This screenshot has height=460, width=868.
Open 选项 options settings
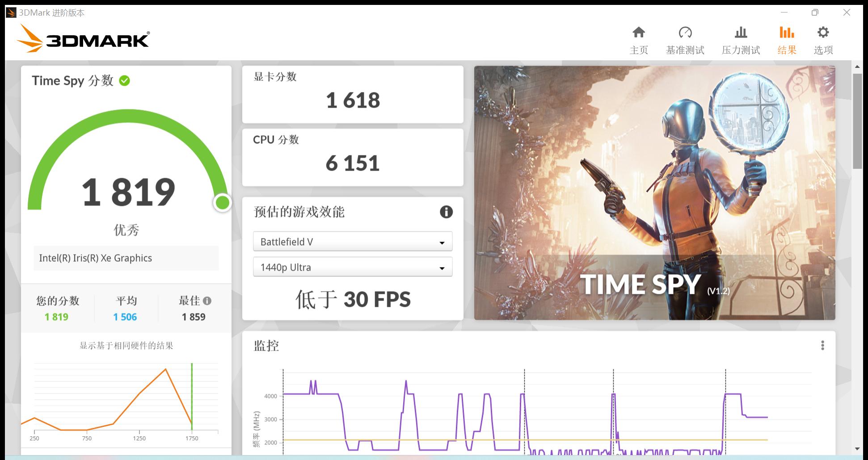[823, 41]
